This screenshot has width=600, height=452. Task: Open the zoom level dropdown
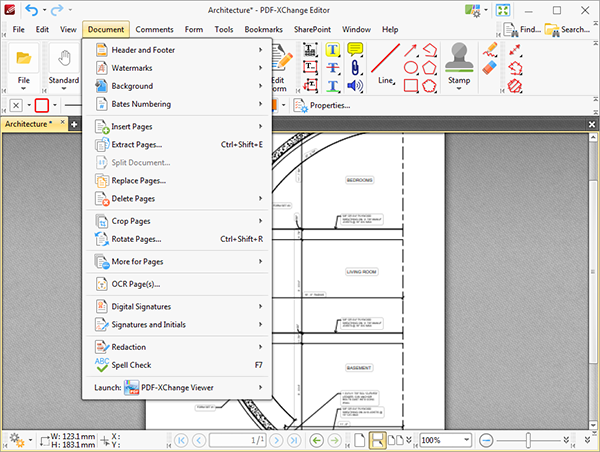pyautogui.click(x=467, y=440)
